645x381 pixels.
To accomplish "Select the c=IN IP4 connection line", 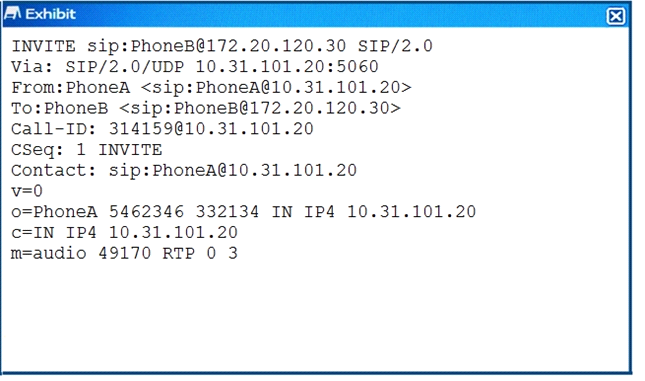I will (x=124, y=232).
